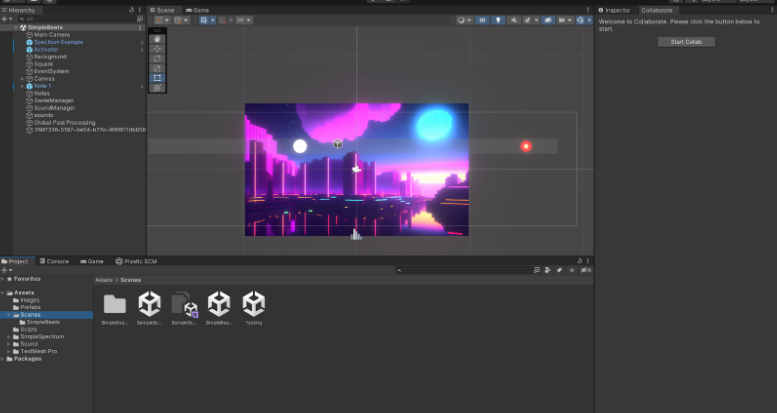Click the Scene draw mode shading button

[x=461, y=20]
